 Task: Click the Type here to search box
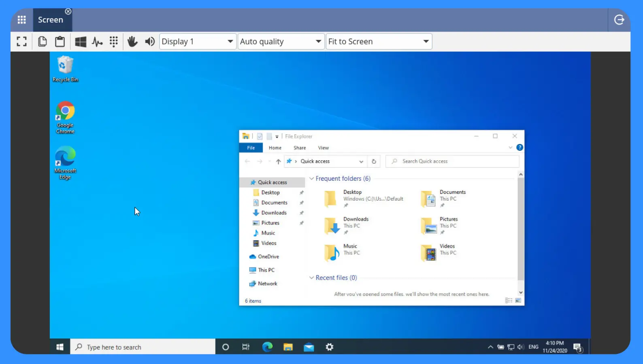(143, 347)
